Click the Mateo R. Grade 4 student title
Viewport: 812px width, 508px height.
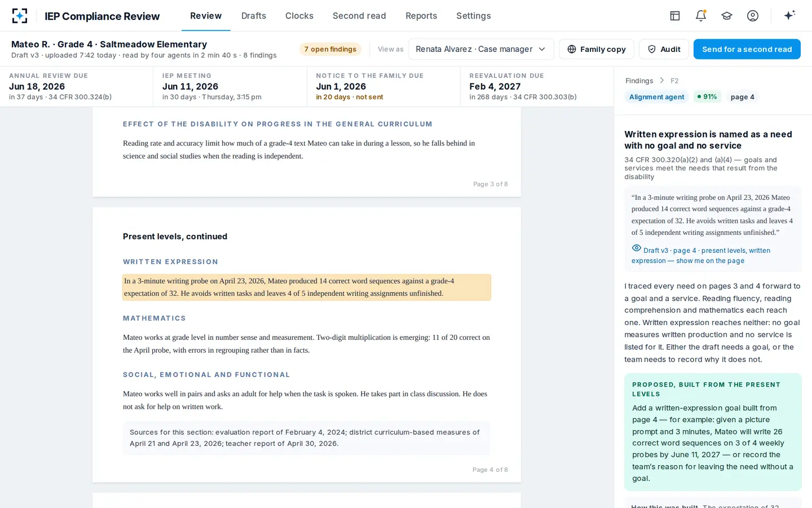[x=109, y=44]
